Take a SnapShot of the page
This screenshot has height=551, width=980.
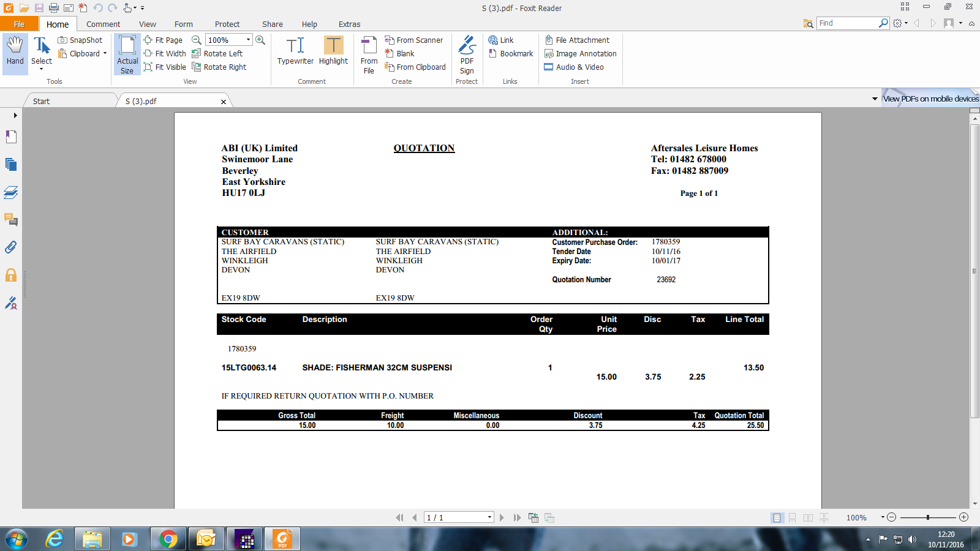coord(80,40)
